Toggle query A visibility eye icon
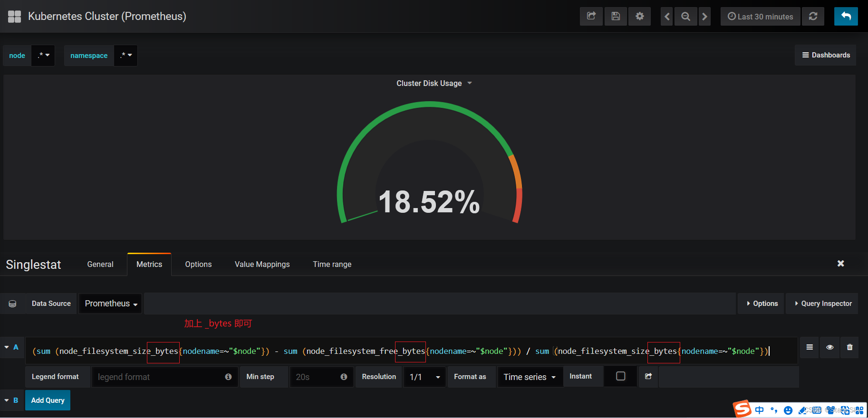868x418 pixels. tap(830, 347)
